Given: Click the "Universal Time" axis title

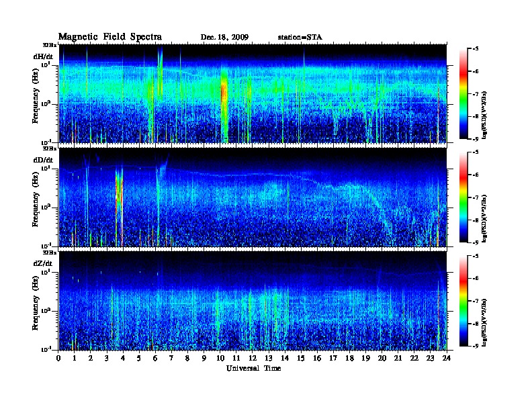Looking at the screenshot, I should (253, 368).
